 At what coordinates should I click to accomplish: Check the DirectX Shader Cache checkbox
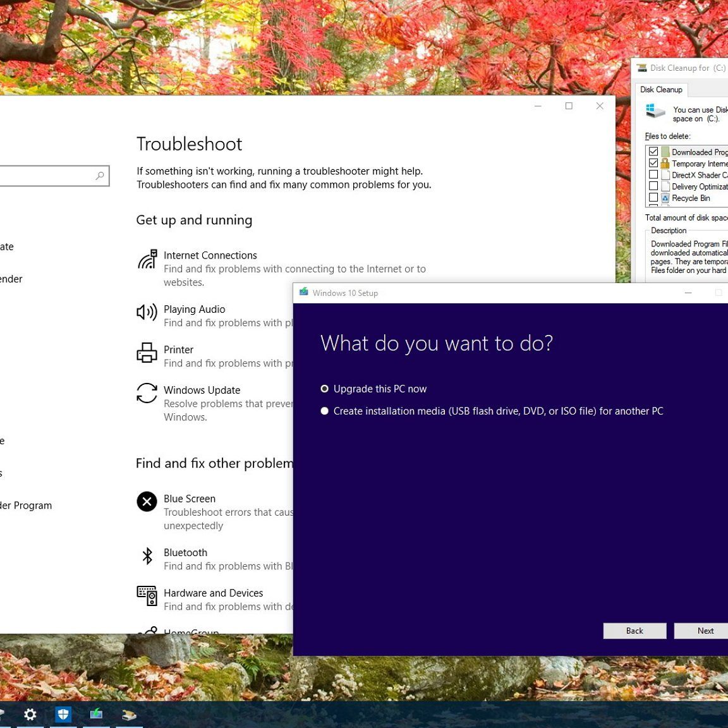pyautogui.click(x=653, y=174)
